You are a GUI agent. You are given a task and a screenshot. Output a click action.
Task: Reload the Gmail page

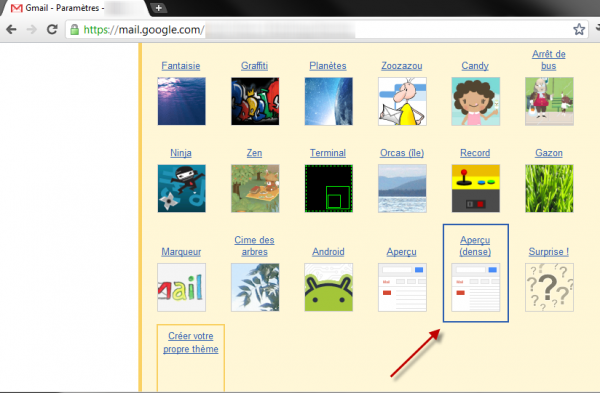click(x=52, y=29)
